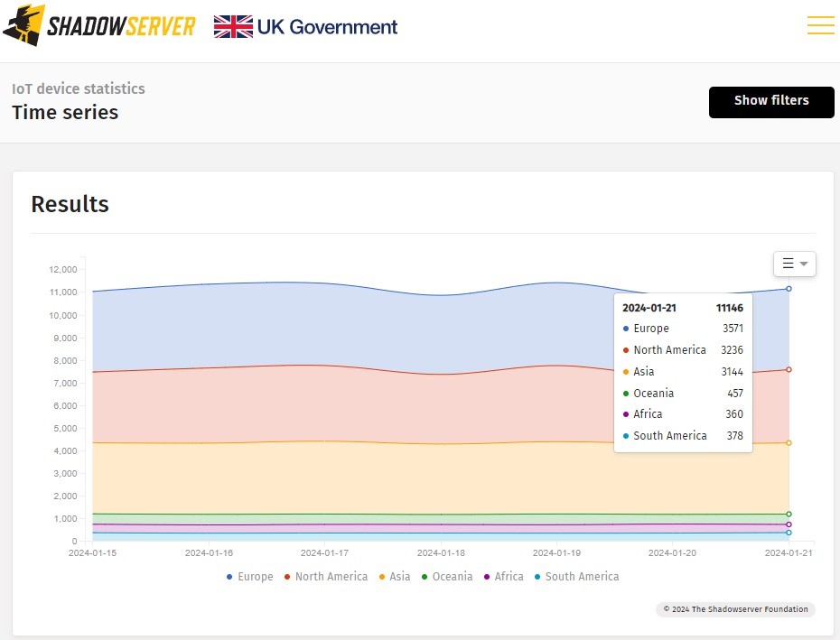Screen dimensions: 840x640
Task: Hide the Oceania series via legend
Action: (445, 577)
